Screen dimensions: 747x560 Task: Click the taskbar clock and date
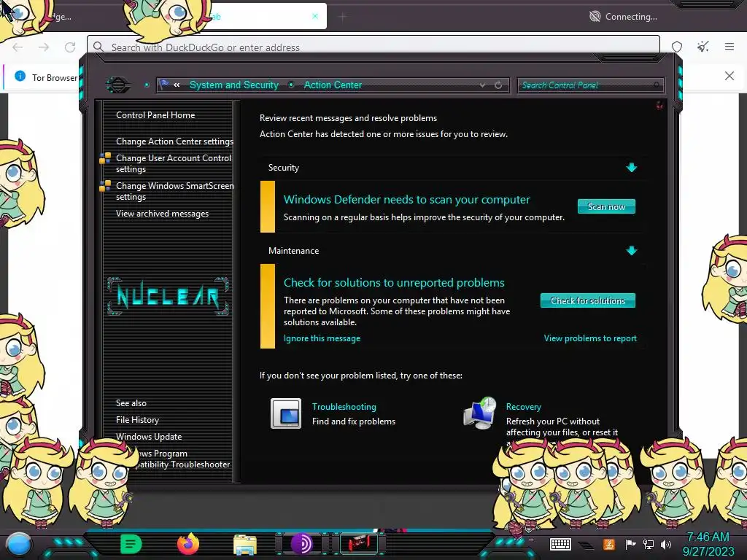(x=708, y=544)
